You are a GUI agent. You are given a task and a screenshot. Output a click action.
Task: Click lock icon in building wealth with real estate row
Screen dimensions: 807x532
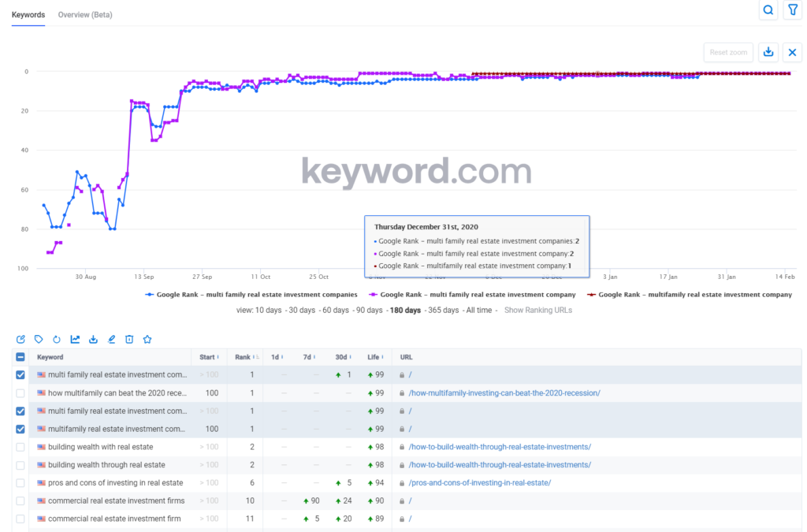click(x=402, y=447)
